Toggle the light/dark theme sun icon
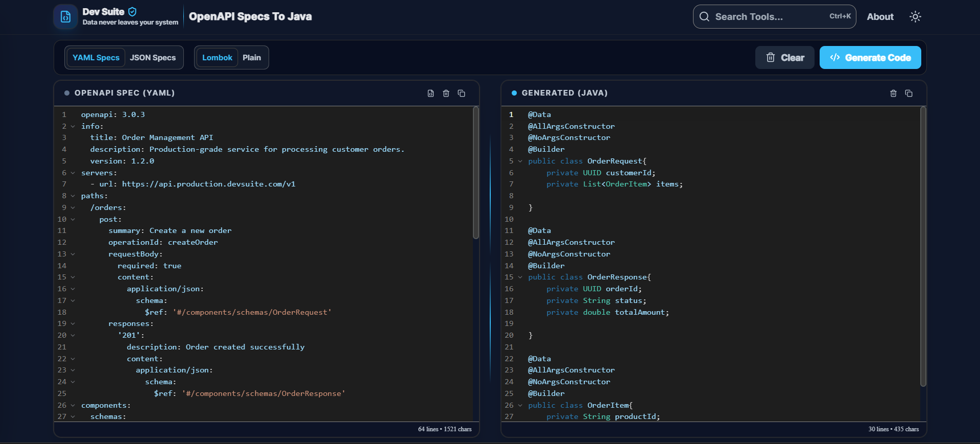Screen dimensions: 980x444 [915, 17]
